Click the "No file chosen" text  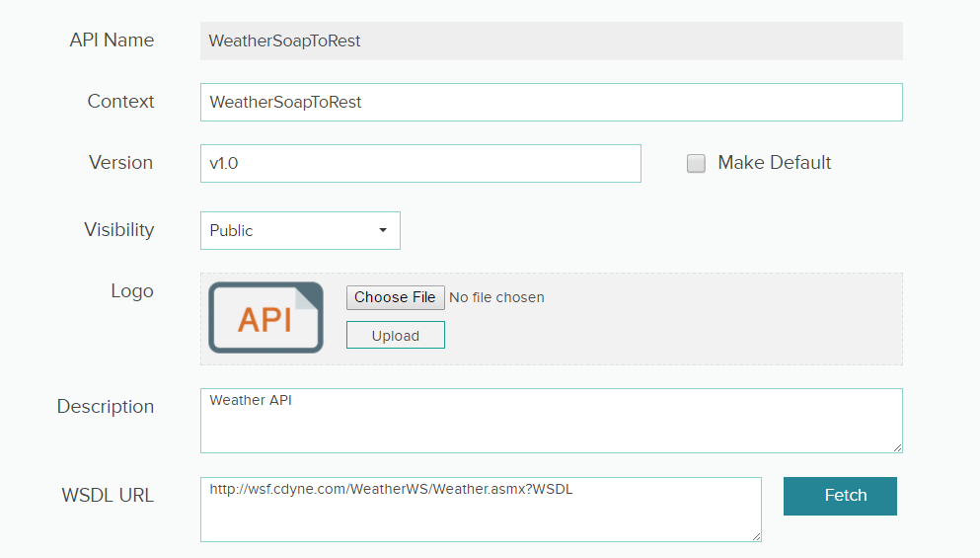tap(496, 297)
